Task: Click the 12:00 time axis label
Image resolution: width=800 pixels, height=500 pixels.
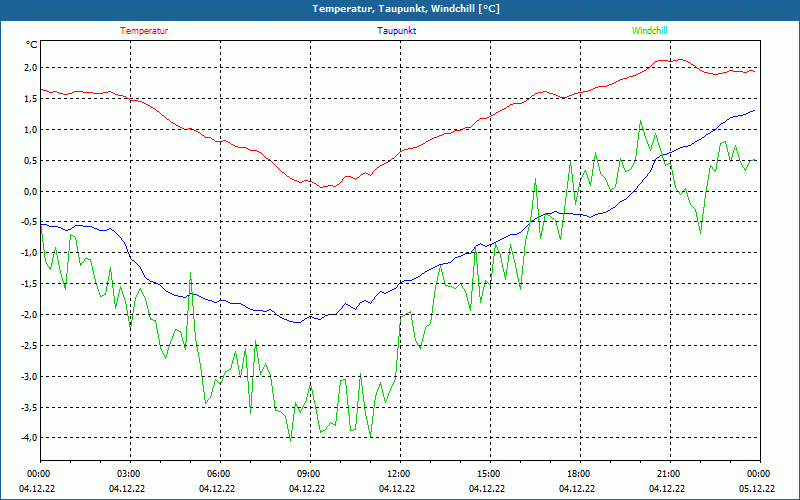Action: click(401, 474)
